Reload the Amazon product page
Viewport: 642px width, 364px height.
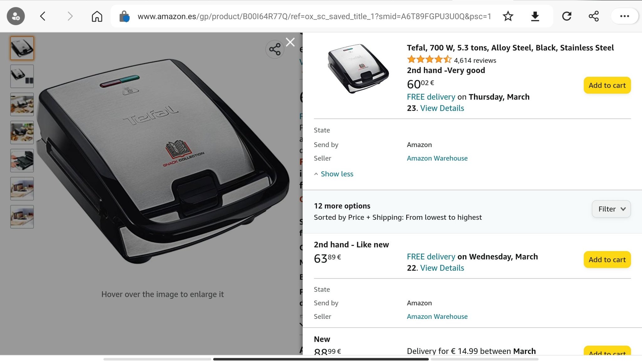(x=566, y=16)
